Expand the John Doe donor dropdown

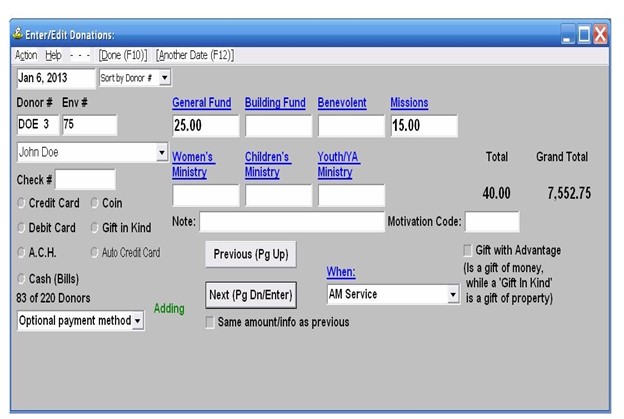[x=162, y=153]
